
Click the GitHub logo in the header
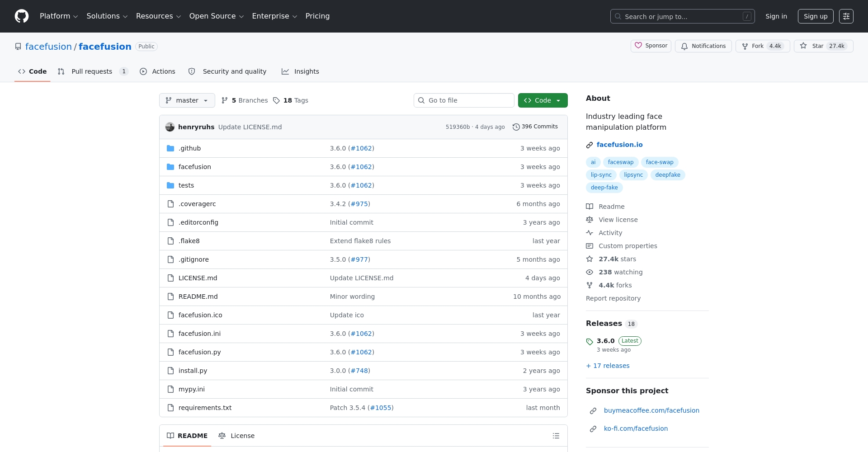pos(22,16)
